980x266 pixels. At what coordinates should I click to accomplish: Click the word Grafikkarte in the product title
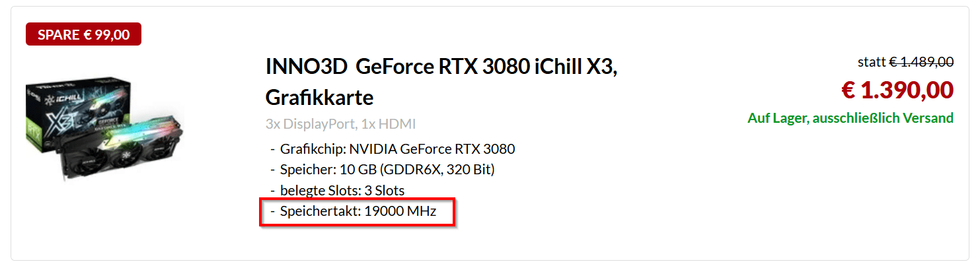click(x=319, y=98)
